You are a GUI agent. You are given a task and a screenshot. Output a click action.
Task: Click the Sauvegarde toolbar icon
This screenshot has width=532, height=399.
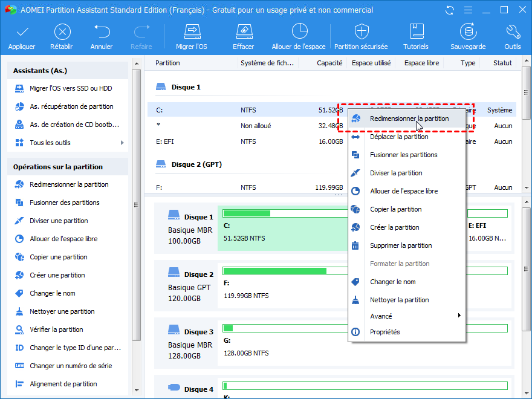tap(467, 32)
